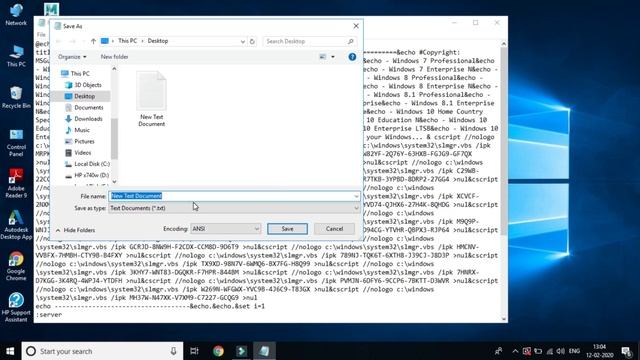The image size is (640, 360).
Task: Switch to the Notepad taskbar button
Action: [x=264, y=351]
